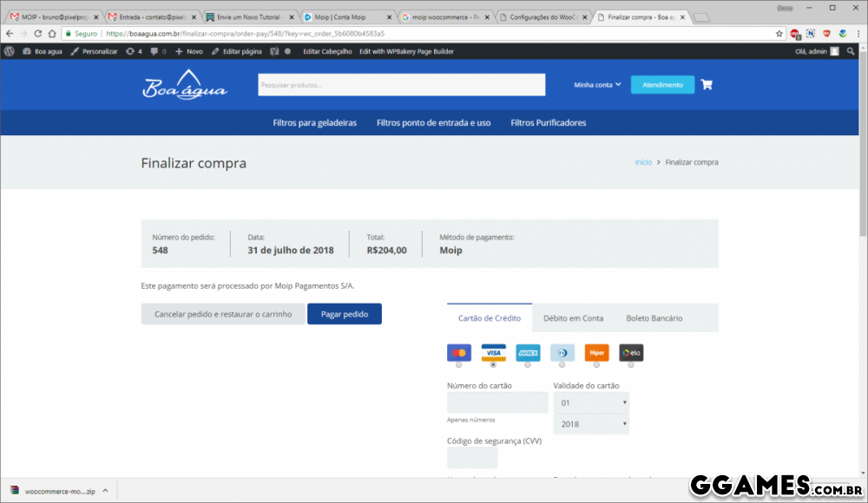
Task: Click the Número do cartão input field
Action: click(497, 402)
